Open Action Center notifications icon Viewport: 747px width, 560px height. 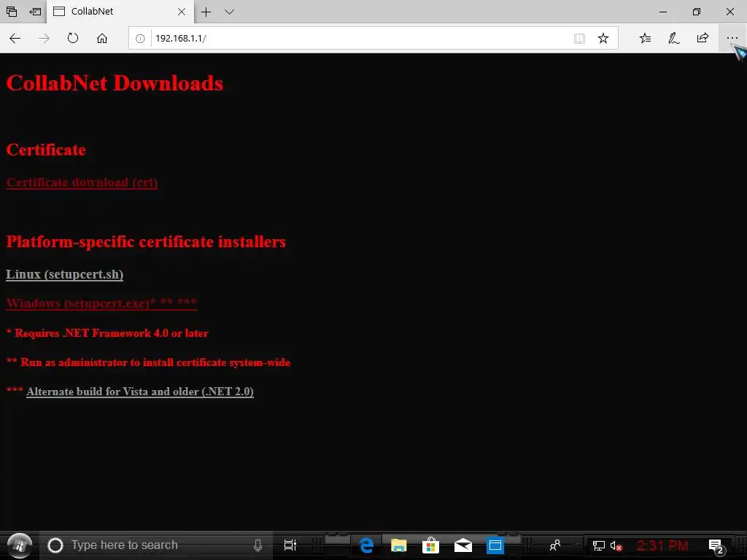click(x=716, y=546)
